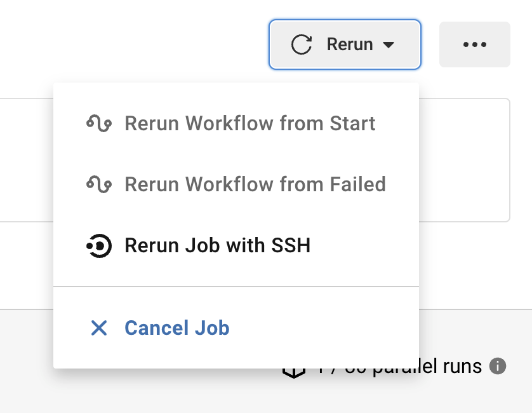
Task: Click workflow icon beside Rerun from Failed
Action: (x=99, y=184)
